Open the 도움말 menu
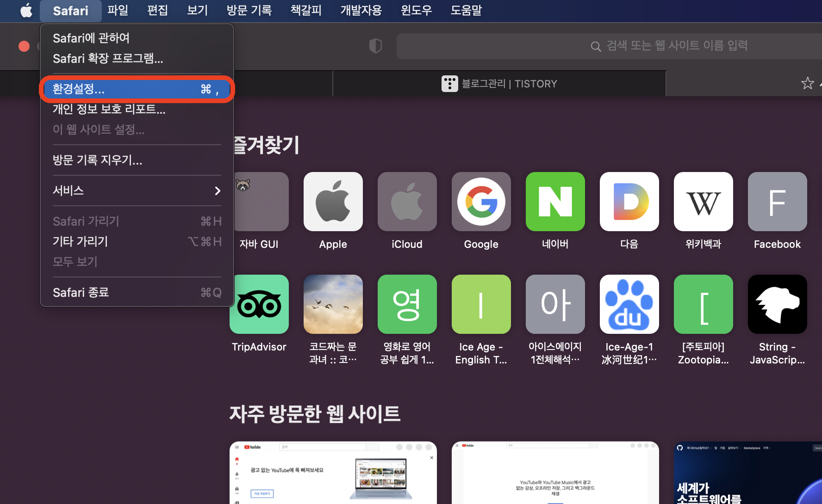This screenshot has width=822, height=504. click(467, 11)
